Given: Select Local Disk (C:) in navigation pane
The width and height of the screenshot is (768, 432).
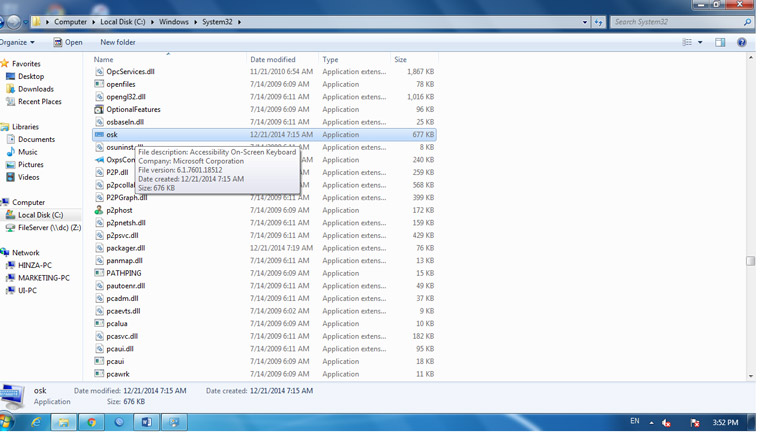Looking at the screenshot, I should tap(40, 215).
